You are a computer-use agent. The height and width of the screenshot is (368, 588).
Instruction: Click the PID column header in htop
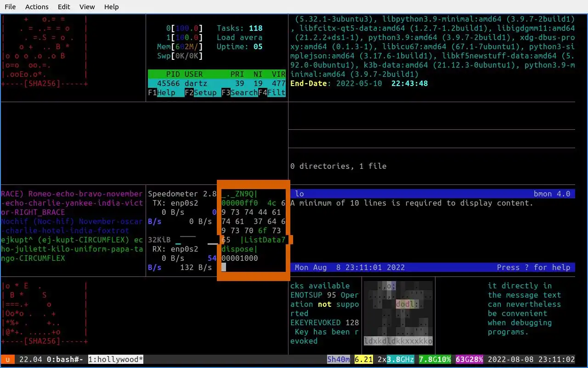(x=173, y=74)
